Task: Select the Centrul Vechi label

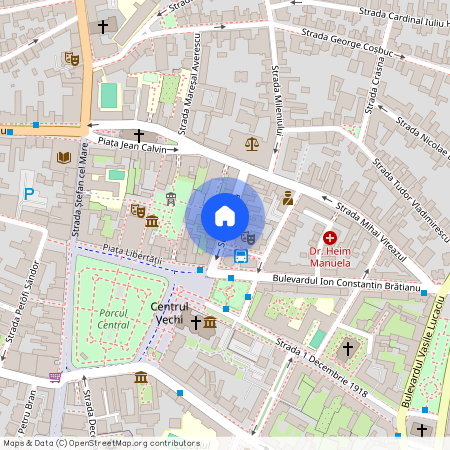Action: (169, 313)
